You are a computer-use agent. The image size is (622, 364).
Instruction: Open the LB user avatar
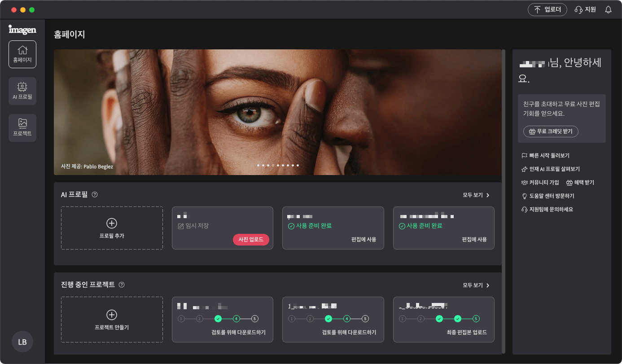(22, 342)
